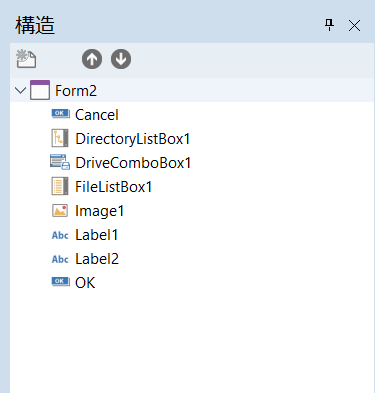Image resolution: width=375 pixels, height=393 pixels.
Task: Collapse the Form2 tree node
Action: (x=21, y=90)
